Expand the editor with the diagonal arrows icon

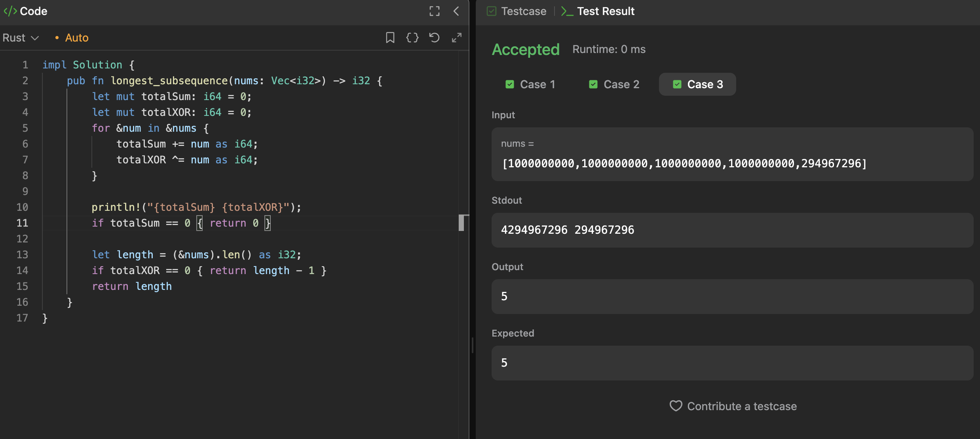click(x=457, y=38)
